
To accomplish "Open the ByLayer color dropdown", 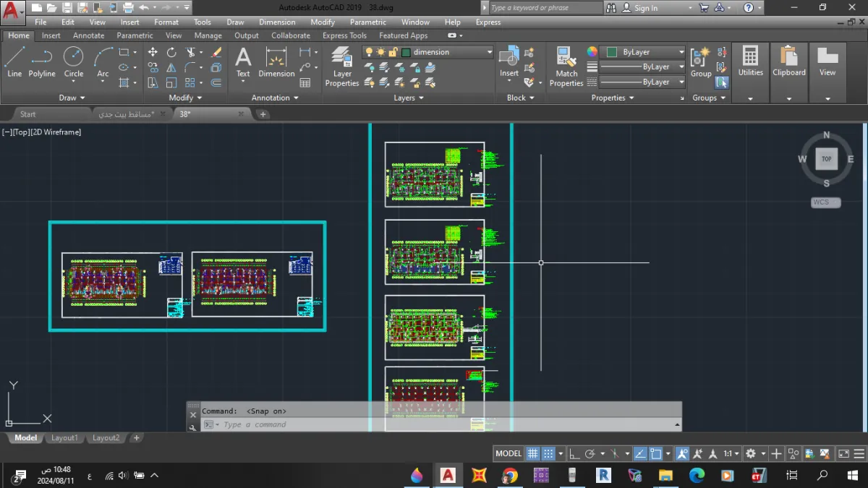I will [681, 51].
